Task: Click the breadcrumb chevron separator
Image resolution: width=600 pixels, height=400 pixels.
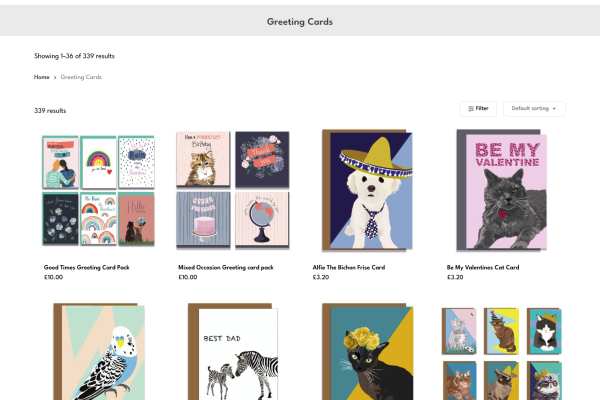Action: pyautogui.click(x=55, y=77)
